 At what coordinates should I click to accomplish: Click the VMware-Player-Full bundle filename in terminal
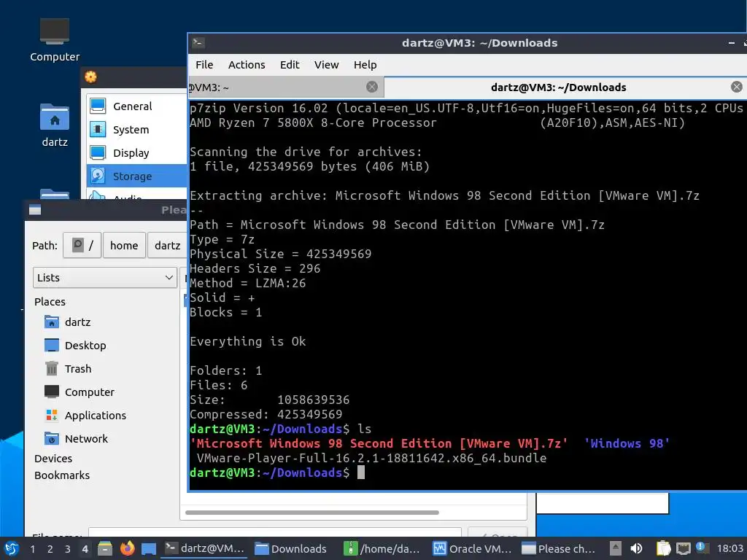pyautogui.click(x=371, y=458)
